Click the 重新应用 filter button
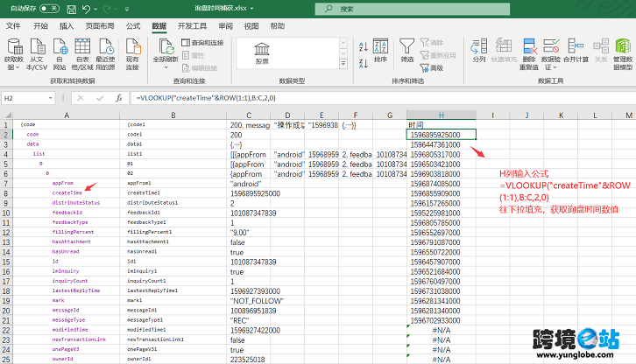Screen dimensions: 636x364 pos(438,55)
